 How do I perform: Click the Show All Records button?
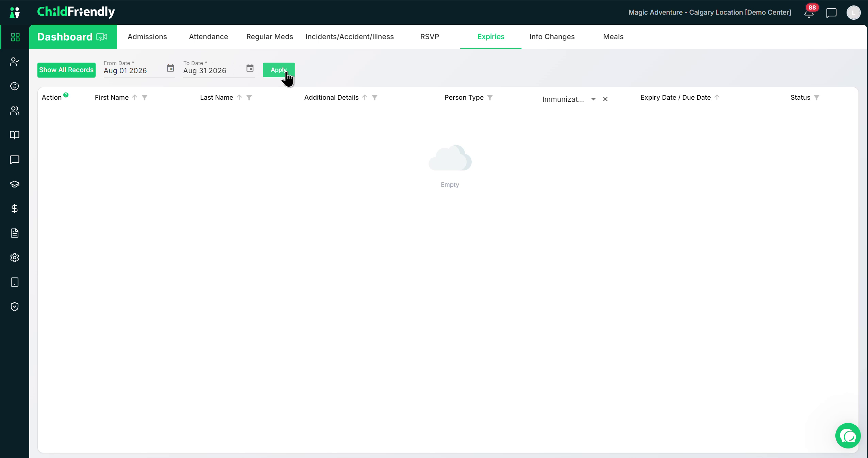click(66, 70)
